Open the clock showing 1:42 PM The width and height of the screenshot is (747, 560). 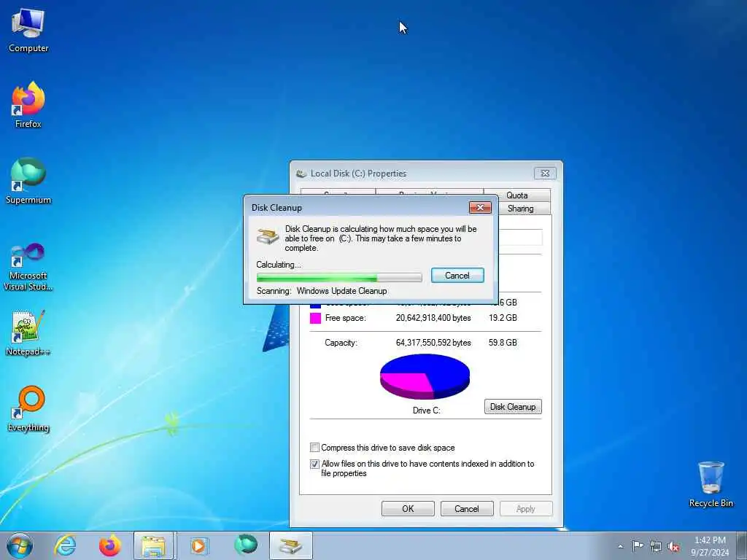710,546
